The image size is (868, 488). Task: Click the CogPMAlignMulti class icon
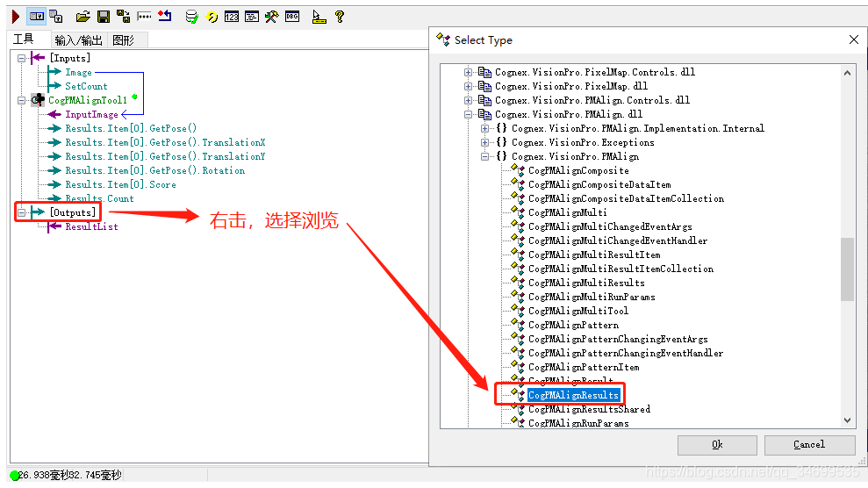point(518,212)
